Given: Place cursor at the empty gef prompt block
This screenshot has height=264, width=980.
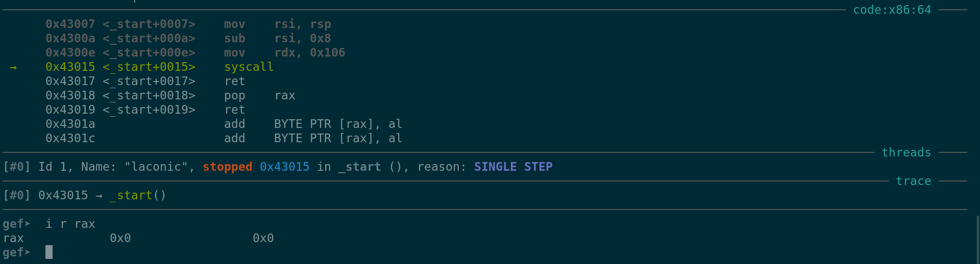Looking at the screenshot, I should [x=49, y=252].
